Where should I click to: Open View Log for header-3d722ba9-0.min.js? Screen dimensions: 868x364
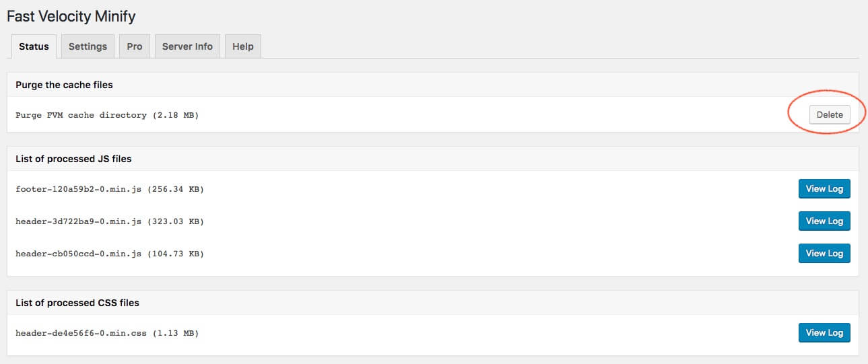coord(824,221)
